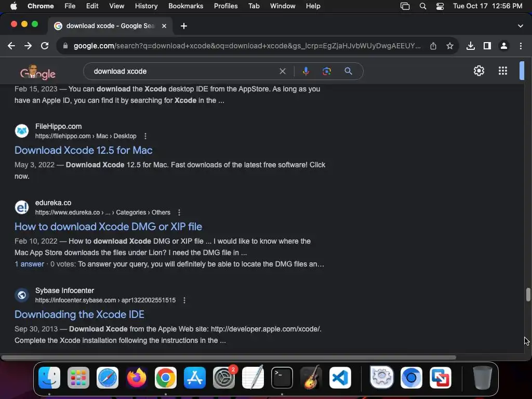Open the View menu
This screenshot has width=532, height=399.
[x=116, y=6]
